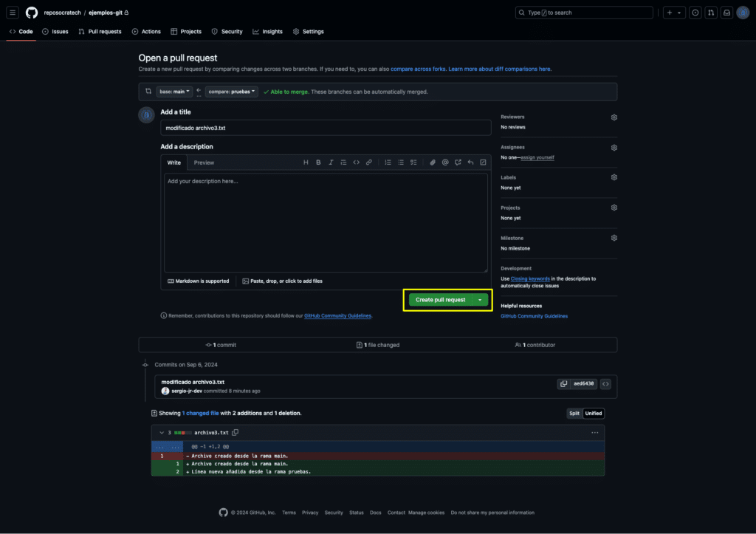This screenshot has height=534, width=756.
Task: Open the Pull requests tab
Action: point(100,31)
